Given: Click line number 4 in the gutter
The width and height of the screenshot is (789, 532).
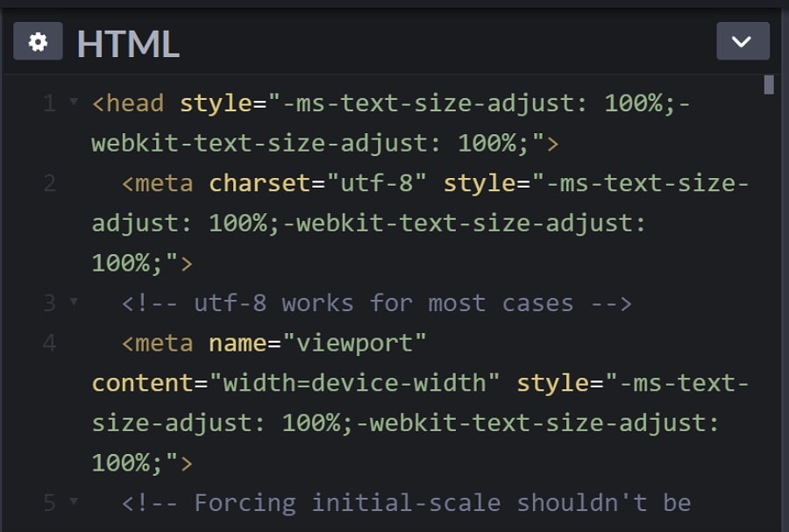Looking at the screenshot, I should [49, 343].
